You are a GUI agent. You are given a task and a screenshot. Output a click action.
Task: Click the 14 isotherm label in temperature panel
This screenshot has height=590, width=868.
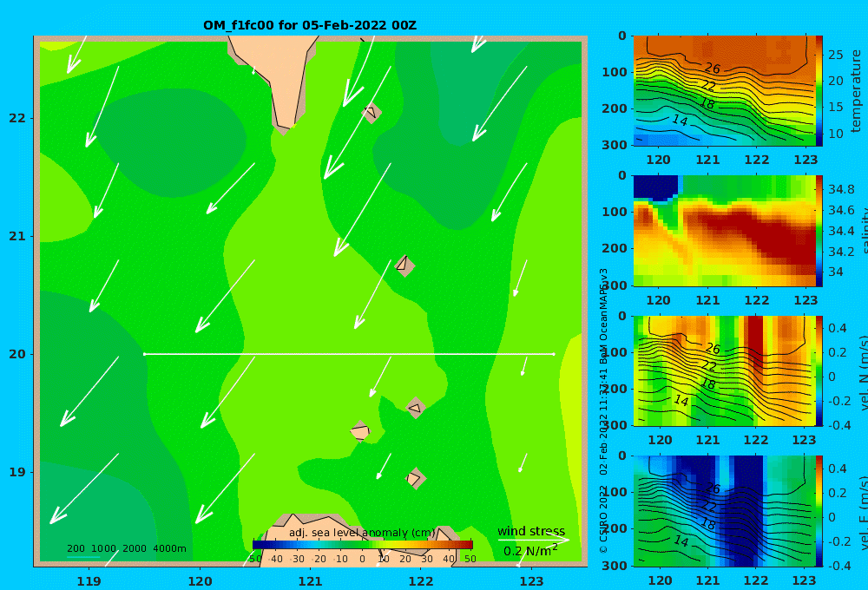pos(680,120)
